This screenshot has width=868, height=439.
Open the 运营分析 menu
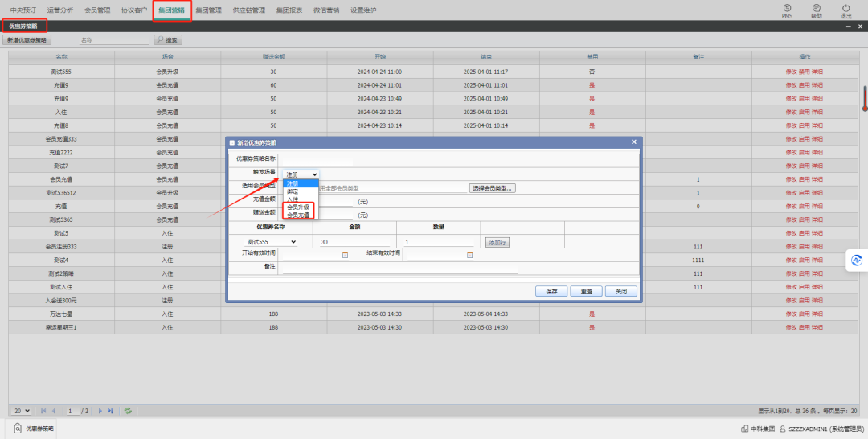pos(60,10)
